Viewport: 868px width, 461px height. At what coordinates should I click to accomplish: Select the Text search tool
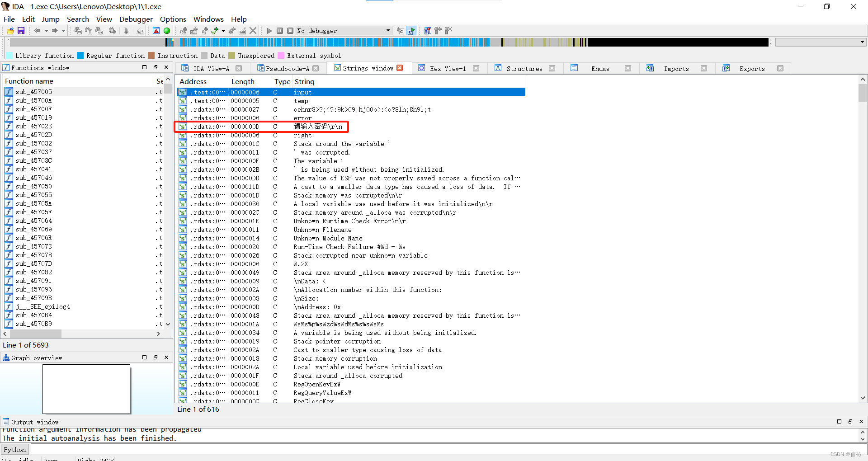click(x=89, y=30)
